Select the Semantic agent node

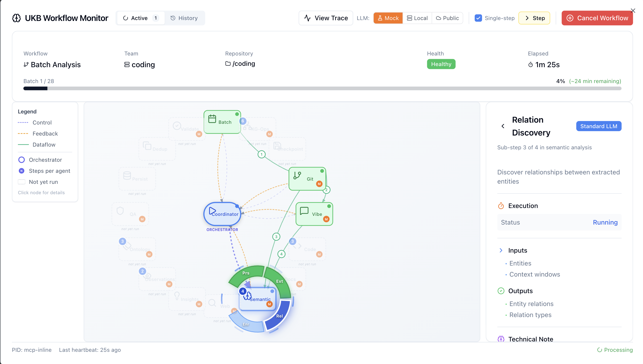(x=258, y=299)
